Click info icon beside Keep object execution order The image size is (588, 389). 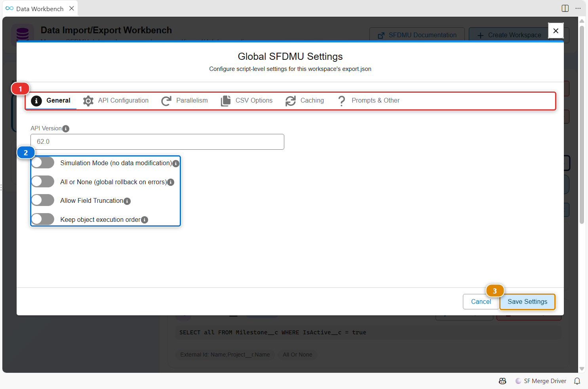(x=145, y=220)
